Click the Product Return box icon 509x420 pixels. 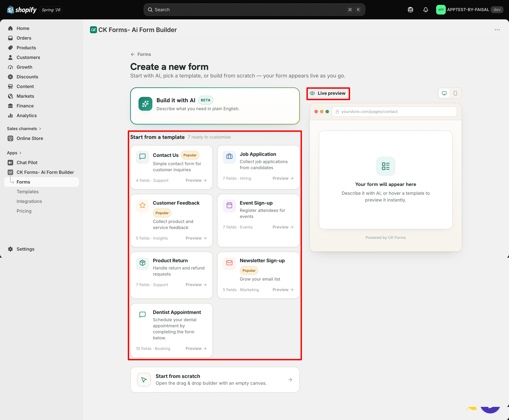[142, 263]
